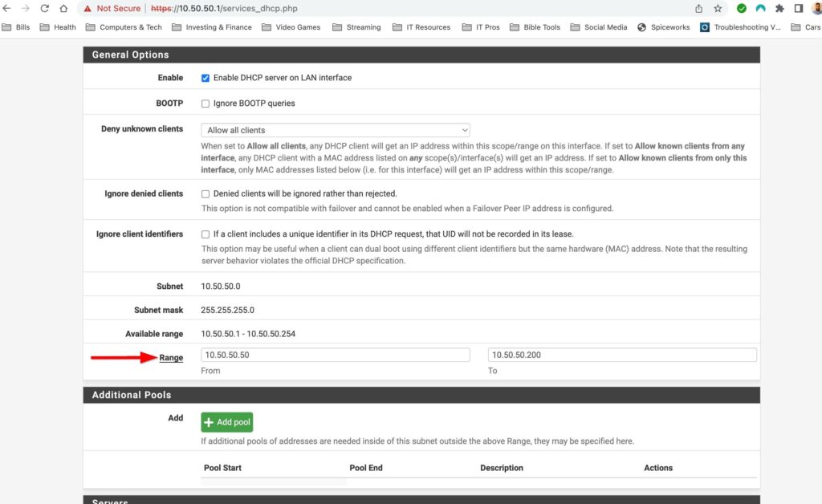Click the Not Secure warning icon
Image resolution: width=822 pixels, height=504 pixels.
(x=87, y=8)
